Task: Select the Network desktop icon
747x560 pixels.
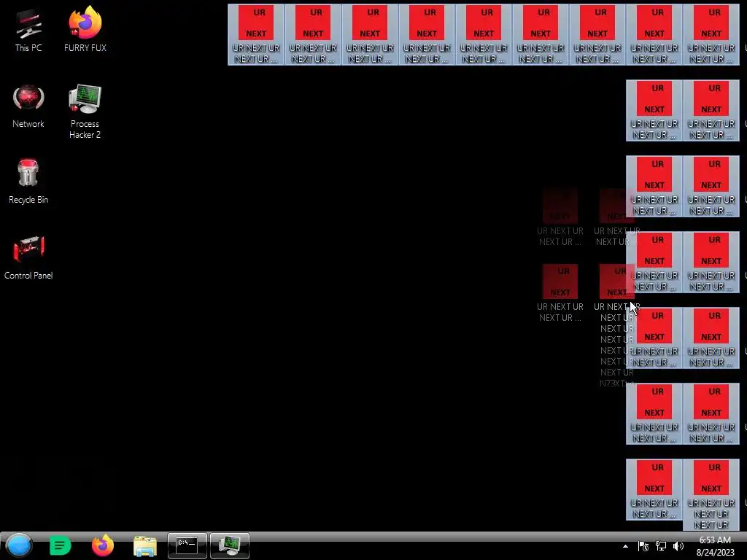Action: (x=28, y=106)
